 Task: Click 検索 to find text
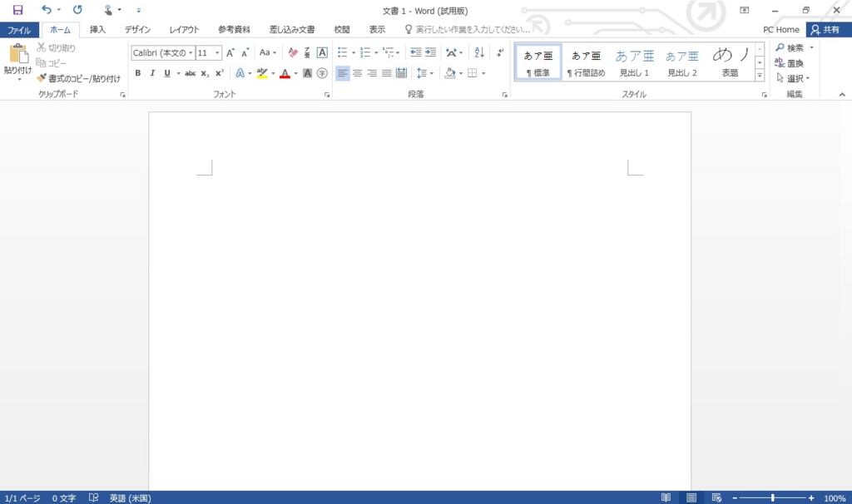pos(790,47)
